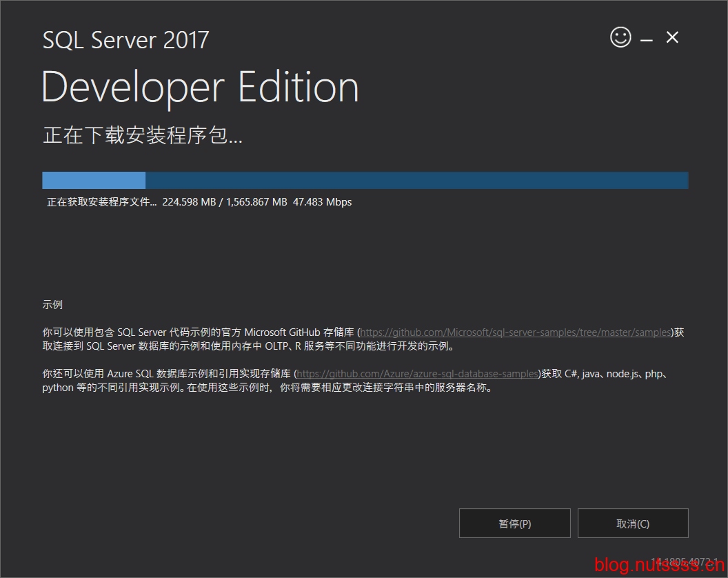Click the 1,565.867 MB total size value
The width and height of the screenshot is (728, 578).
[256, 202]
